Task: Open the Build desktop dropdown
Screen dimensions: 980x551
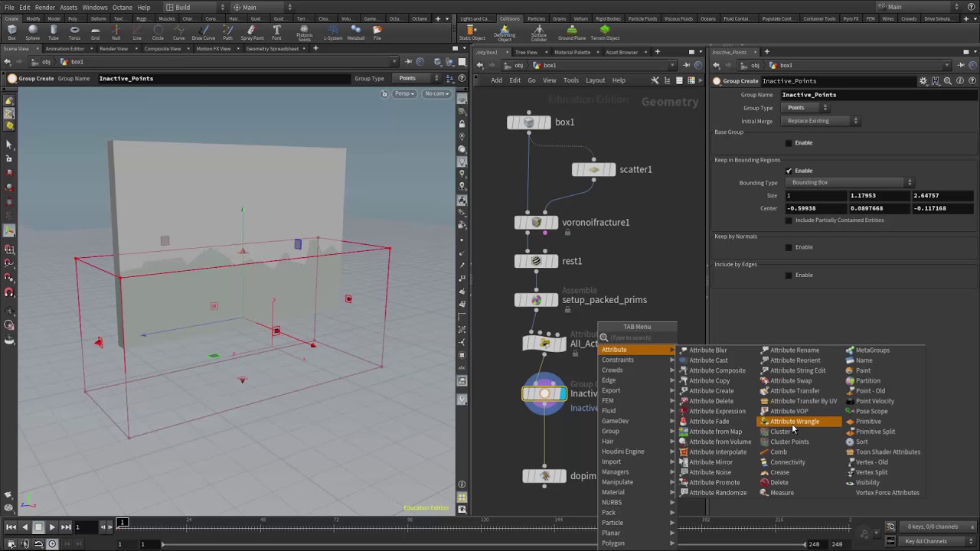Action: tap(196, 7)
